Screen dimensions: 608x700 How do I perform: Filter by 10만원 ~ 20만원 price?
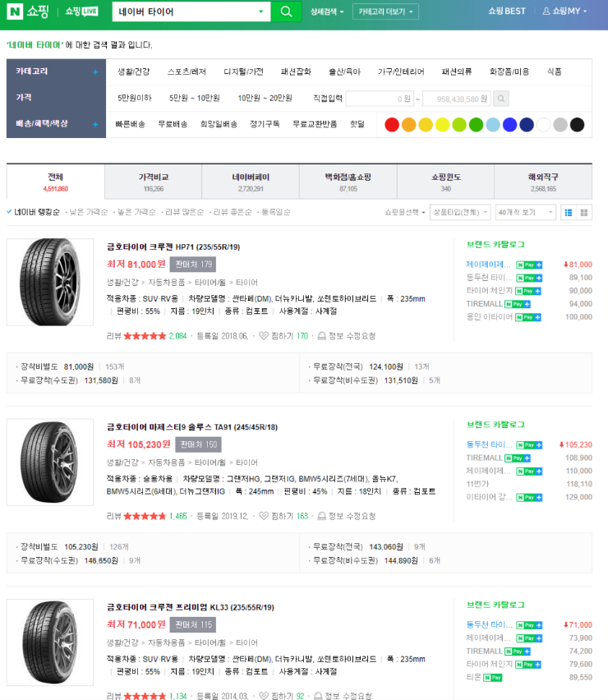click(265, 98)
